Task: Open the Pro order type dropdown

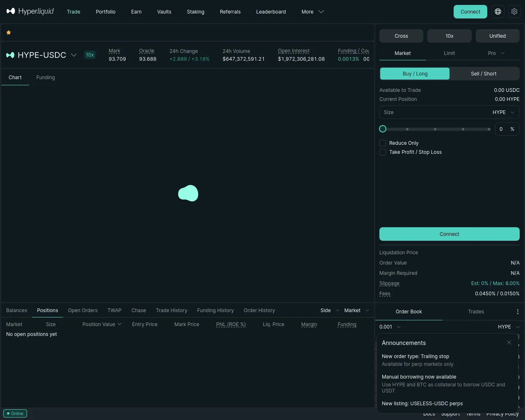Action: pyautogui.click(x=496, y=53)
